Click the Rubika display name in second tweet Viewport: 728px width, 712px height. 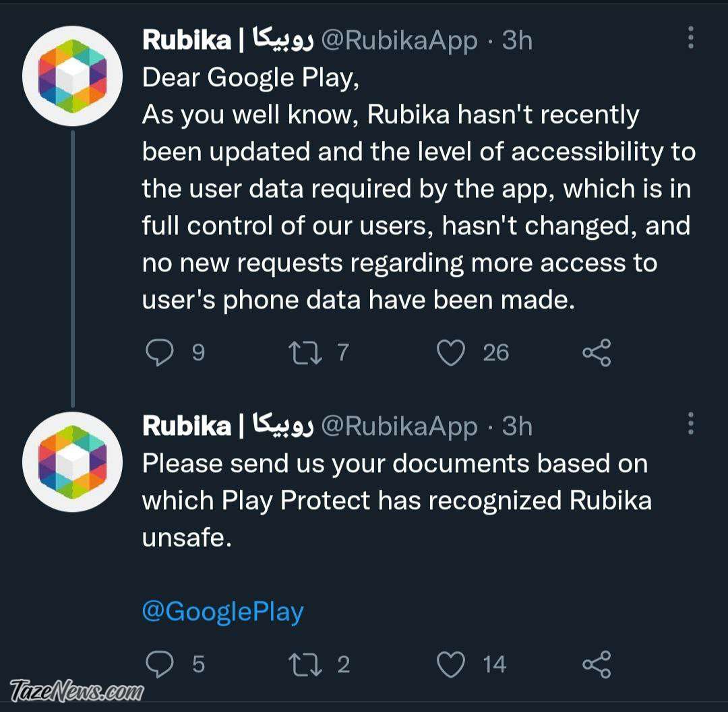pos(228,425)
